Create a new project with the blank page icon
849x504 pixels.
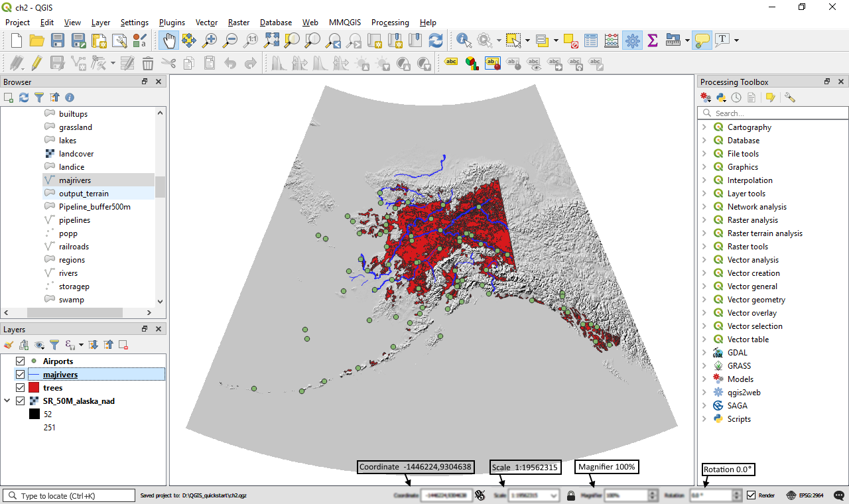17,40
